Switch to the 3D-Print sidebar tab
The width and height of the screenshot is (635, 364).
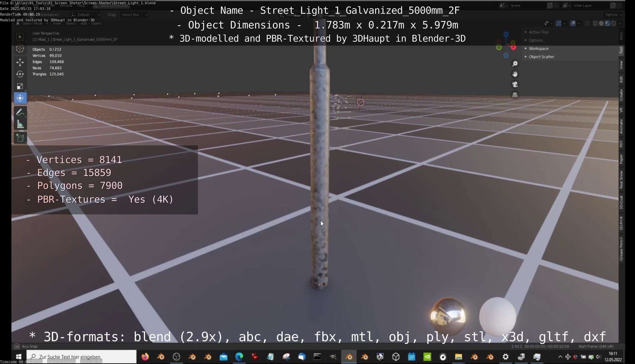click(x=621, y=223)
